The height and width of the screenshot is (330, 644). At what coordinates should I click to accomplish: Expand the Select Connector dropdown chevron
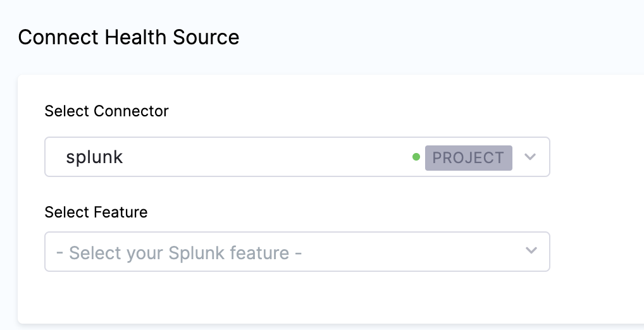click(530, 157)
